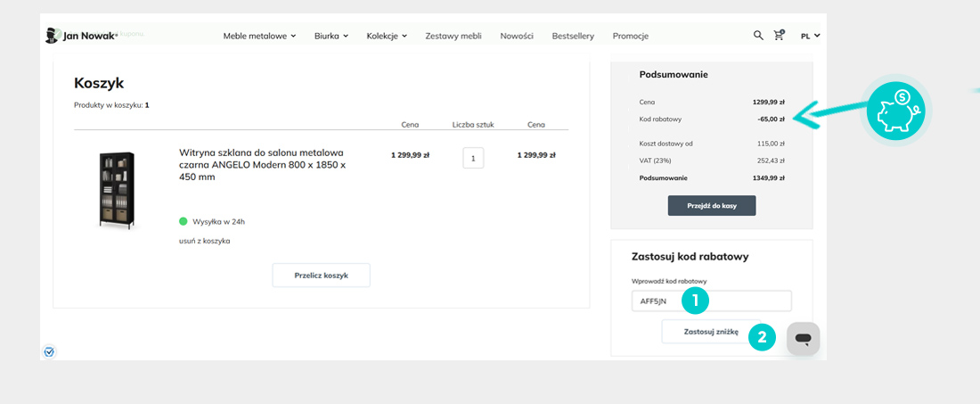The image size is (980, 404).
Task: Expand the Kolekcje dropdown menu
Action: tap(387, 37)
